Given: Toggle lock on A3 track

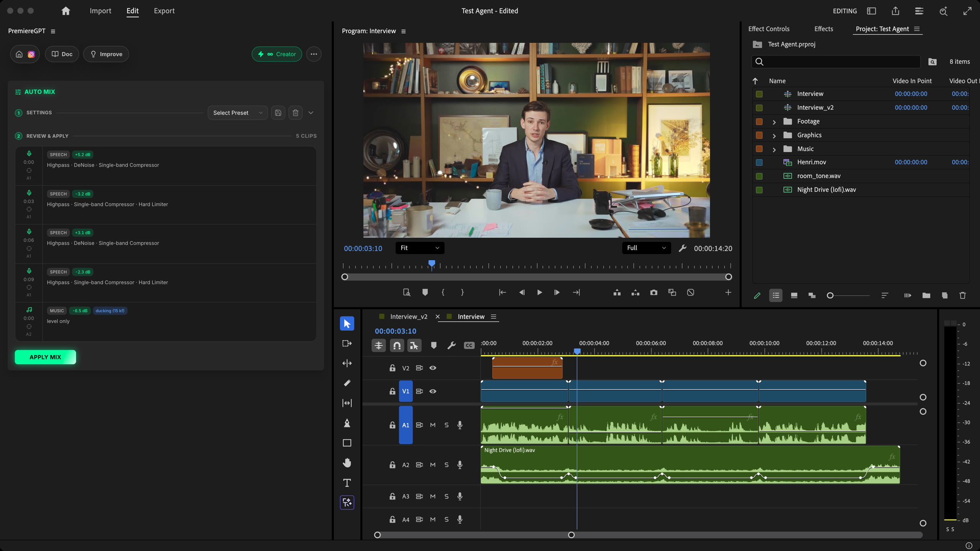Looking at the screenshot, I should 392,496.
